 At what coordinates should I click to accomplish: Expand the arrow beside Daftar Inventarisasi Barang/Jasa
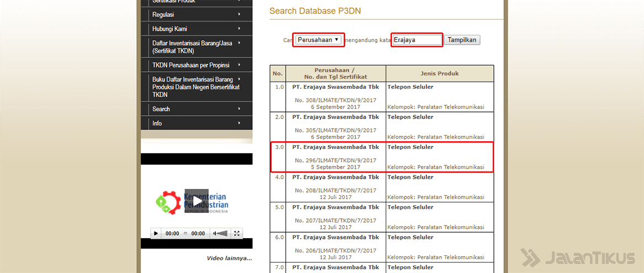pyautogui.click(x=239, y=42)
